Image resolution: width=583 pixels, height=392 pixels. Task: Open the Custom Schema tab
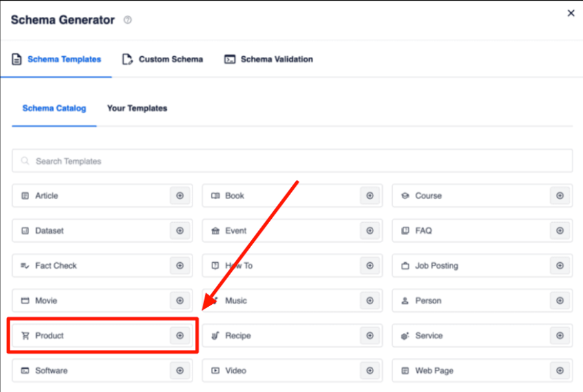pyautogui.click(x=163, y=59)
